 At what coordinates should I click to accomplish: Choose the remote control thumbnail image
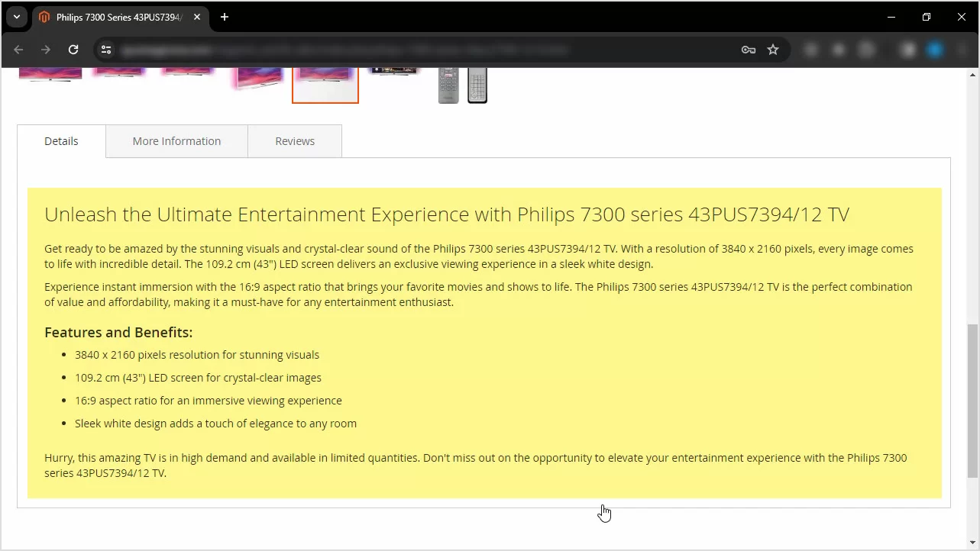(x=463, y=85)
